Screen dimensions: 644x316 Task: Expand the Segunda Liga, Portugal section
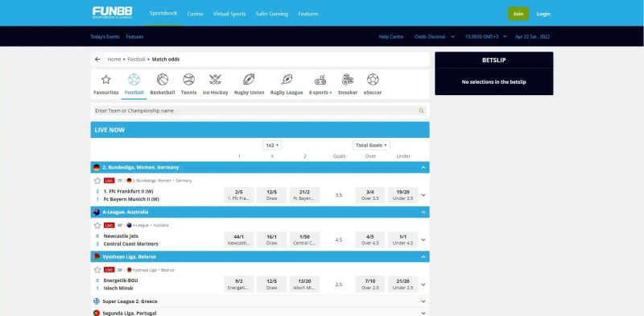pos(423,313)
